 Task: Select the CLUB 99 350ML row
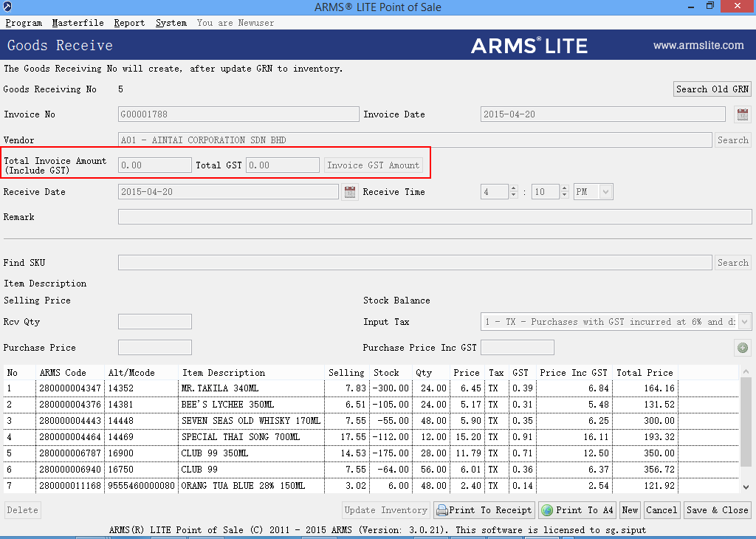[x=371, y=453]
